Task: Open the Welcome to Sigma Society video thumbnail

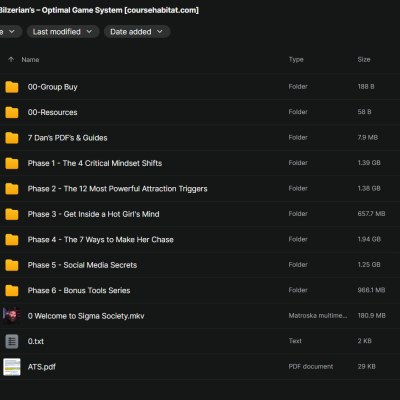Action: 12,316
